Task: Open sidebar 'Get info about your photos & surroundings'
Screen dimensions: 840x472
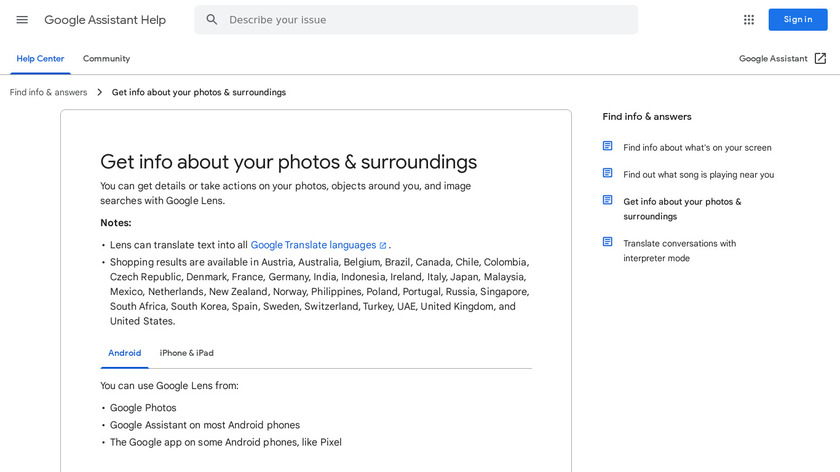Action: click(682, 209)
